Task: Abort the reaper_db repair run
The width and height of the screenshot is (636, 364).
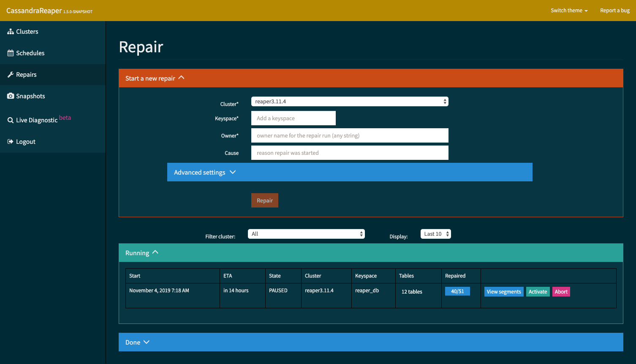Action: coord(561,292)
